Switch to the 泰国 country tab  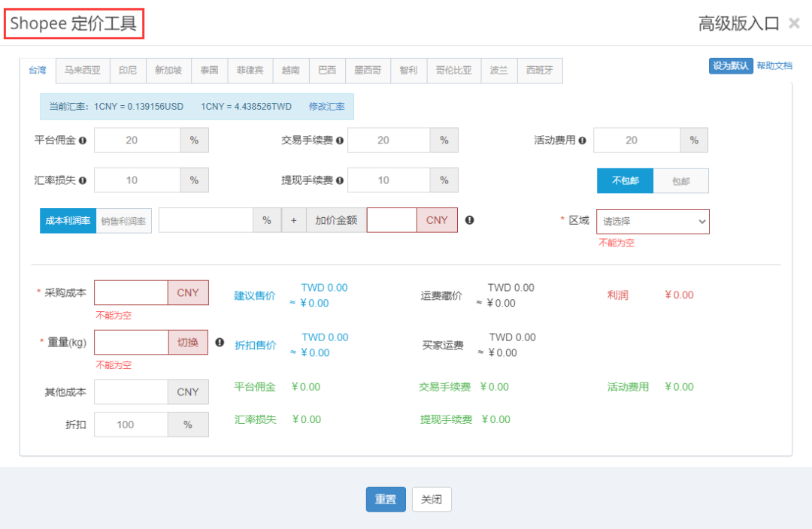209,70
